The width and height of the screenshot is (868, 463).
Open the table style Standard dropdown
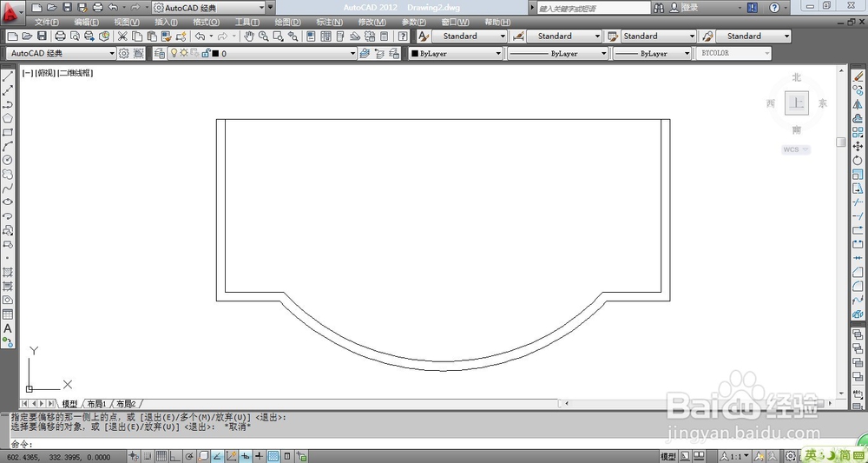[658, 36]
